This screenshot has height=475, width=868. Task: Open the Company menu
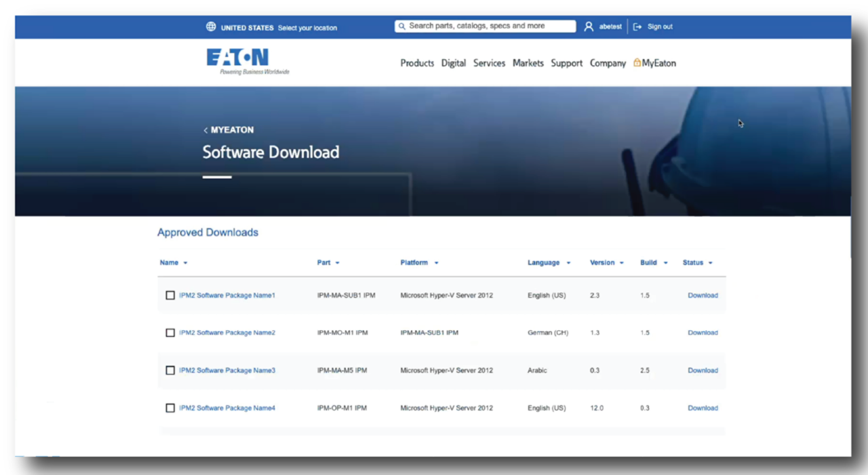(x=608, y=63)
